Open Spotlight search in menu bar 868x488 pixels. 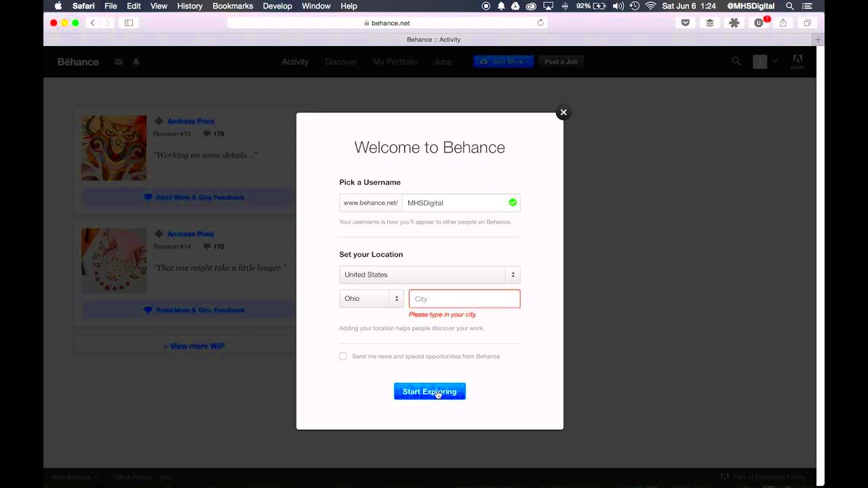pyautogui.click(x=789, y=6)
